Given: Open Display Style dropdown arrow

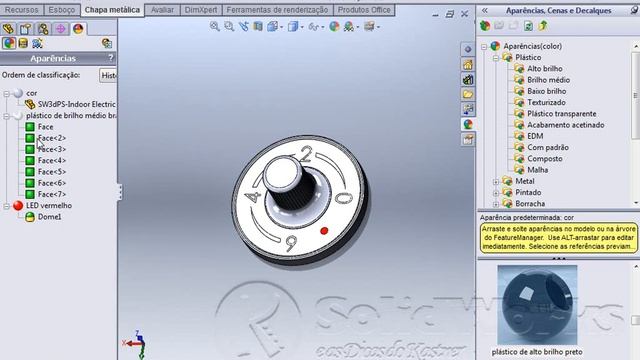Looking at the screenshot, I should tap(302, 27).
